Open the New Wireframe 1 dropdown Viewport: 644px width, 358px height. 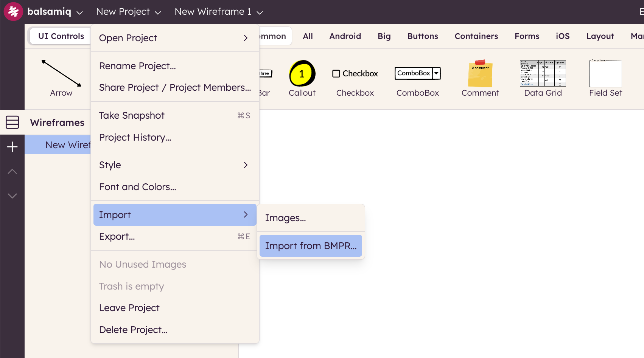point(218,12)
